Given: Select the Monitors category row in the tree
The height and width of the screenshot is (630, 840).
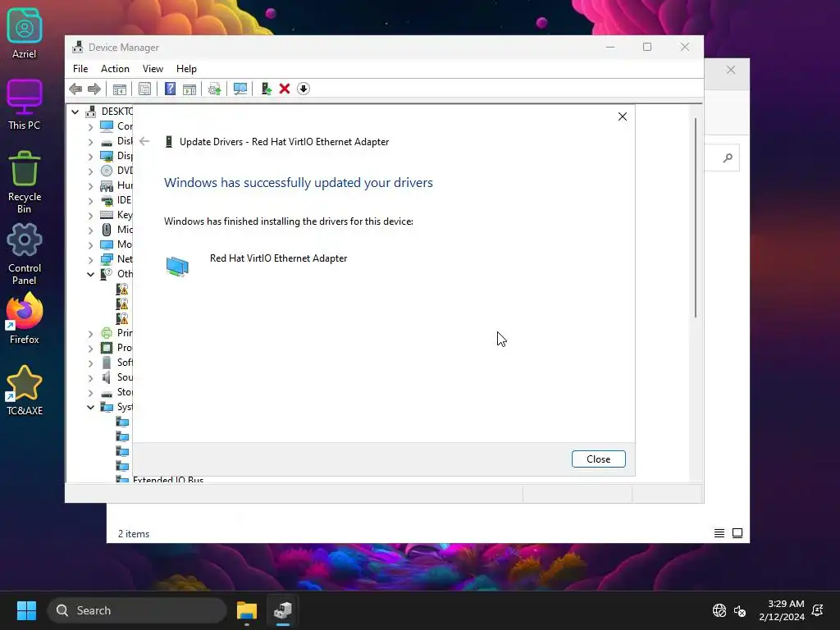Looking at the screenshot, I should (x=116, y=244).
